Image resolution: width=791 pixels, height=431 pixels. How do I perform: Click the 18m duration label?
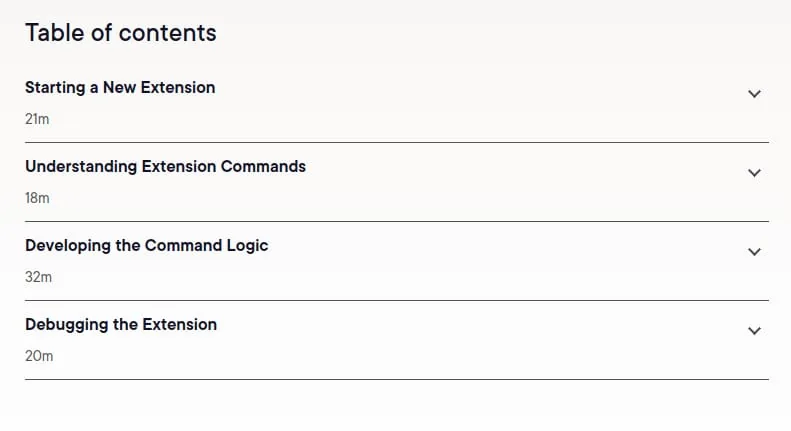[x=37, y=198]
